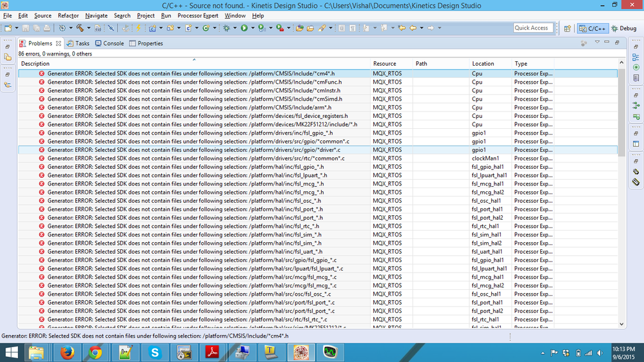
Task: Click the binary 010 toolbar icon
Action: (x=98, y=28)
